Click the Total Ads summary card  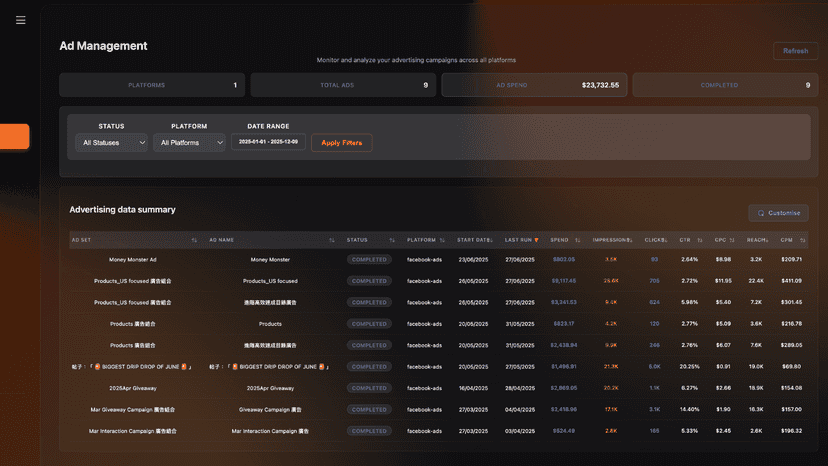tap(343, 85)
